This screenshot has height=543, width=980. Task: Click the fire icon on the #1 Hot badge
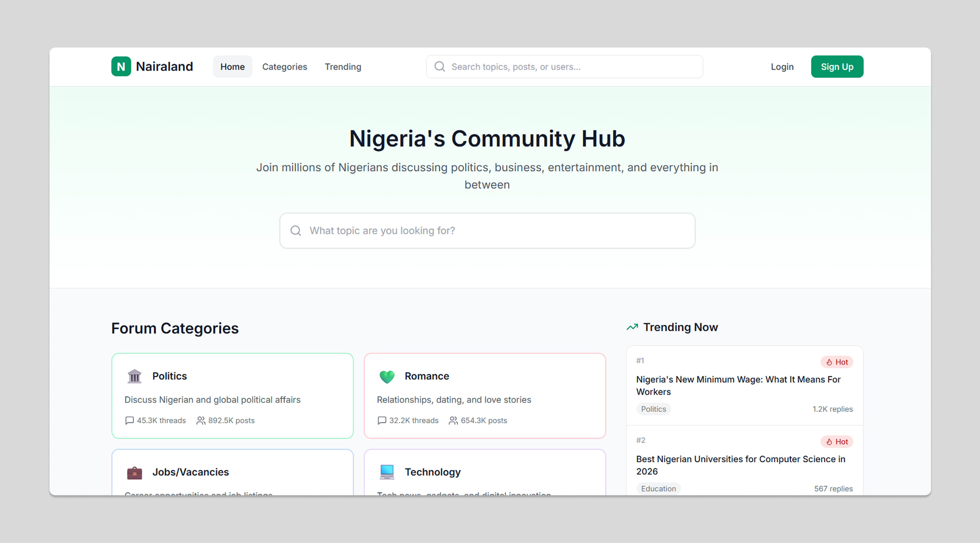829,362
